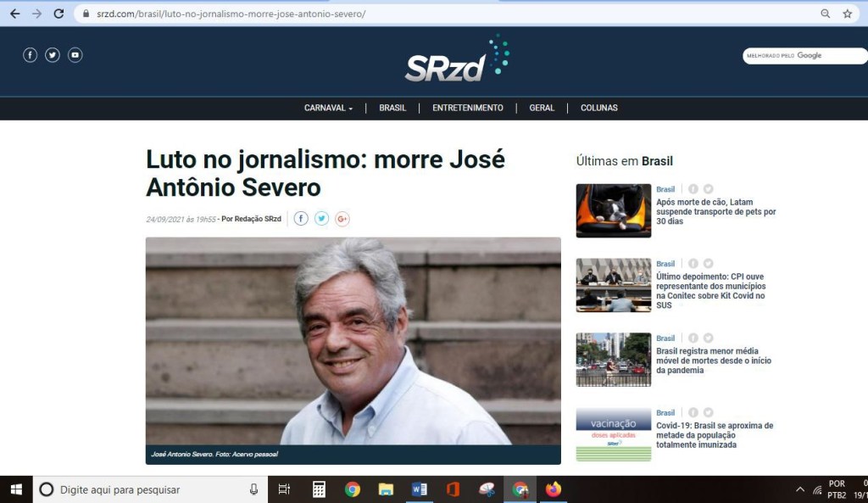This screenshot has width=868, height=503.
Task: Open Calculator from the Windows taskbar
Action: tap(319, 489)
